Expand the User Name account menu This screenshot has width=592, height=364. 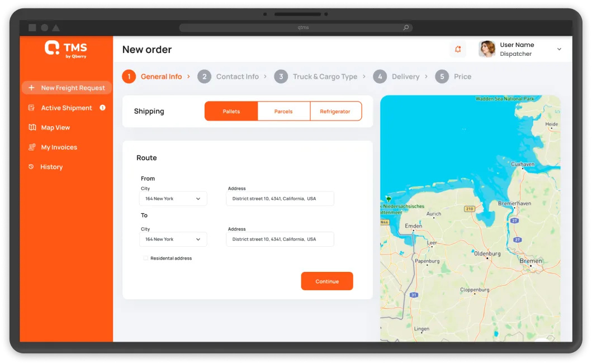click(559, 49)
